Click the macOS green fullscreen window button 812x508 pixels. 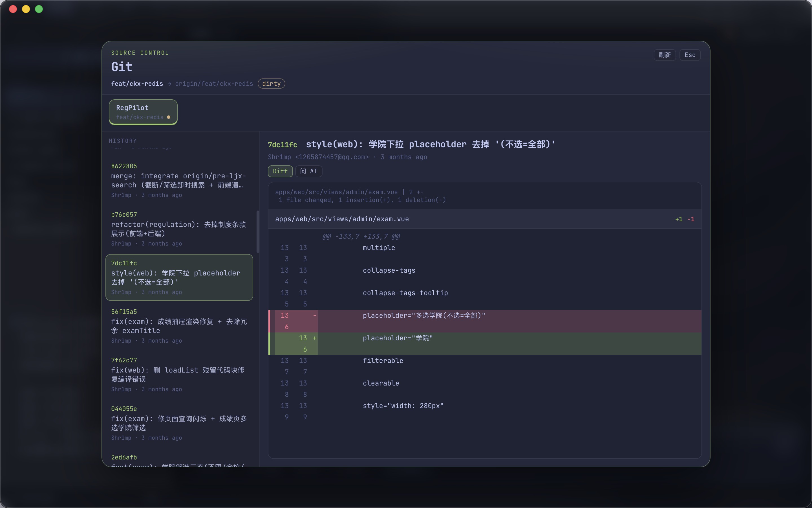click(39, 9)
